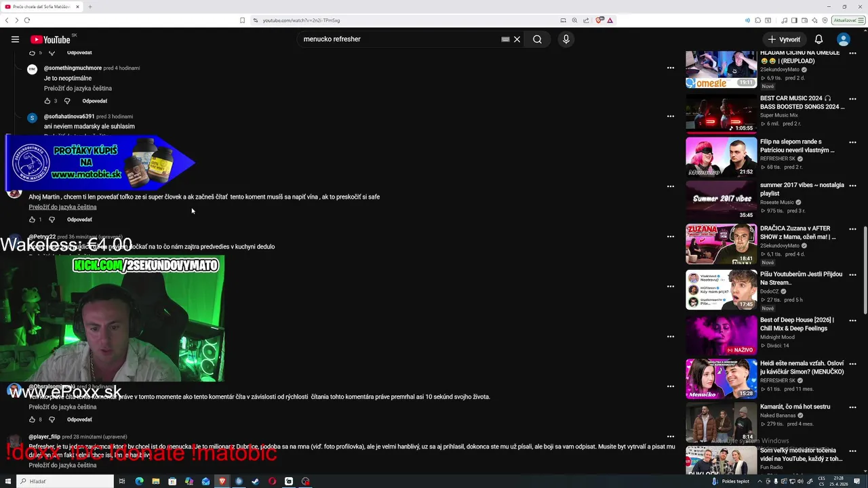The image size is (868, 488).
Task: Open options for 'Best of Deep House' video
Action: [852, 321]
